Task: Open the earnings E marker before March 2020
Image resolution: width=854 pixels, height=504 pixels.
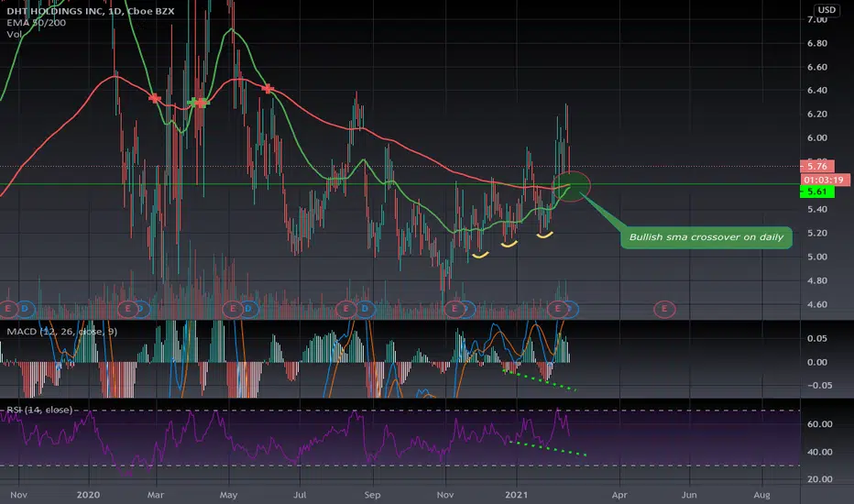Action: click(128, 309)
